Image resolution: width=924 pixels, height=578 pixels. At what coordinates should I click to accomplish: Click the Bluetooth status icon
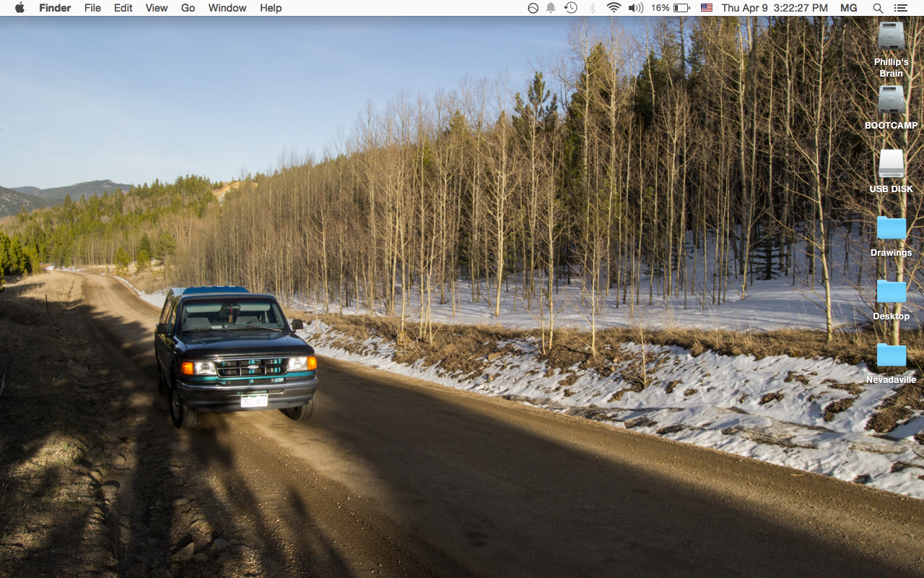tap(593, 8)
